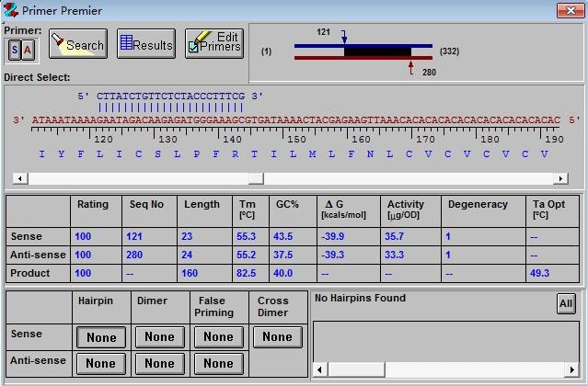This screenshot has width=588, height=386.
Task: Click Sense Tm value 55.3
Action: click(246, 236)
